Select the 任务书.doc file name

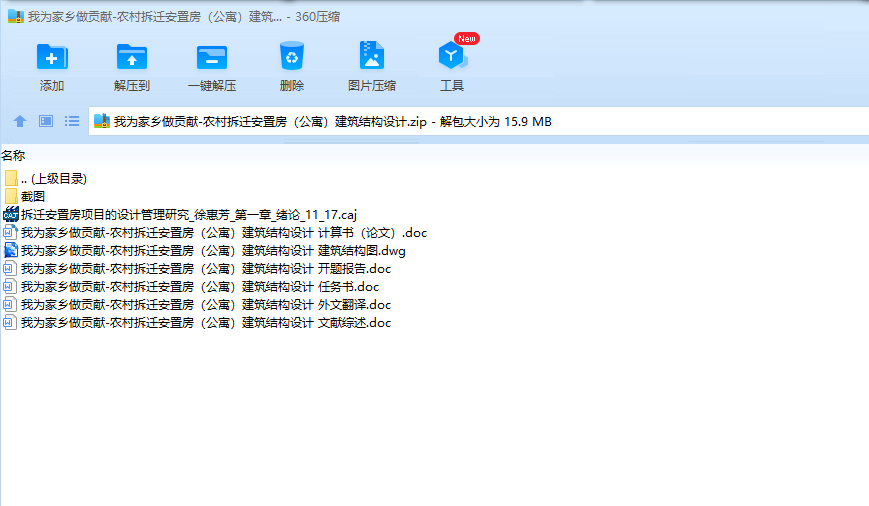coord(200,287)
